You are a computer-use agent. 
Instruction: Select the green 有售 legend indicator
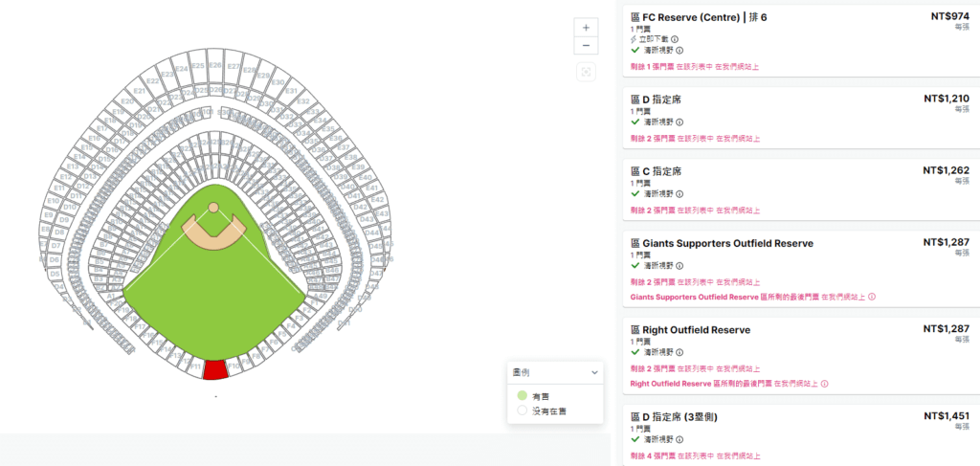click(x=522, y=395)
